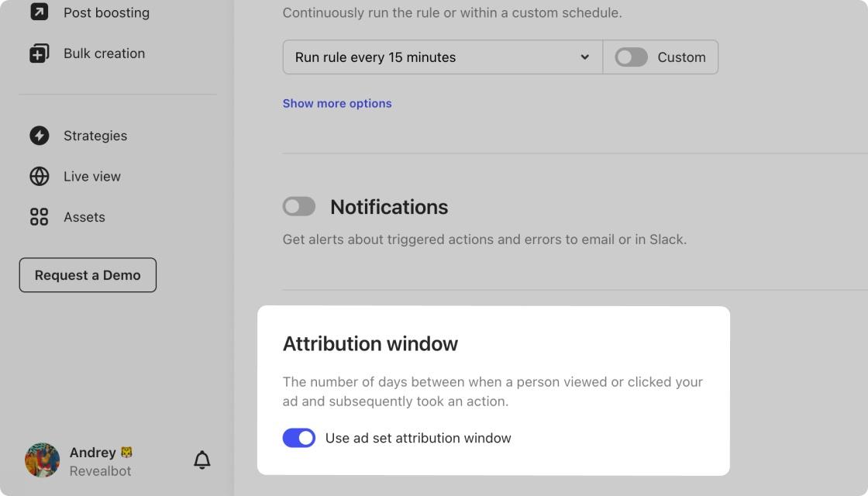Click the Assets grid icon
Image resolution: width=868 pixels, height=496 pixels.
pos(40,217)
